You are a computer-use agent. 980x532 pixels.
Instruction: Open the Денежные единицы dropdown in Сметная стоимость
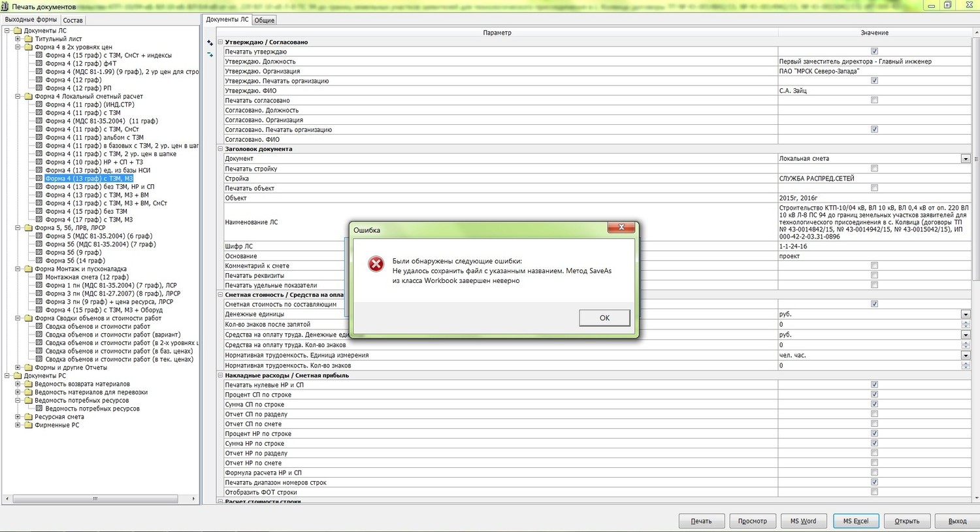coord(965,314)
